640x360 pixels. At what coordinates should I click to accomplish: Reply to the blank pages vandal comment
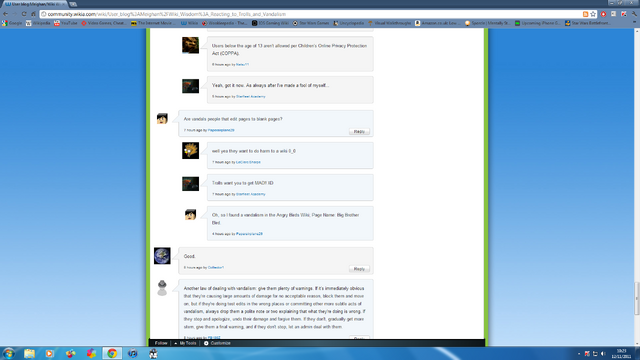tap(359, 131)
